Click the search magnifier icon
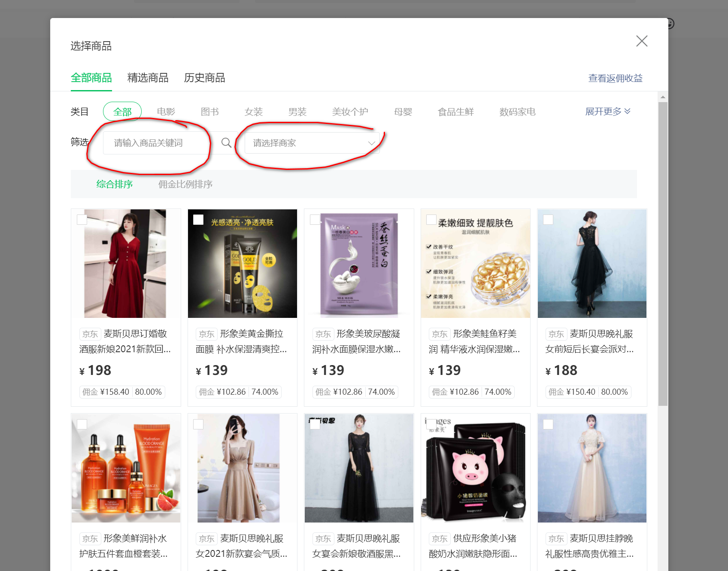 click(x=226, y=143)
